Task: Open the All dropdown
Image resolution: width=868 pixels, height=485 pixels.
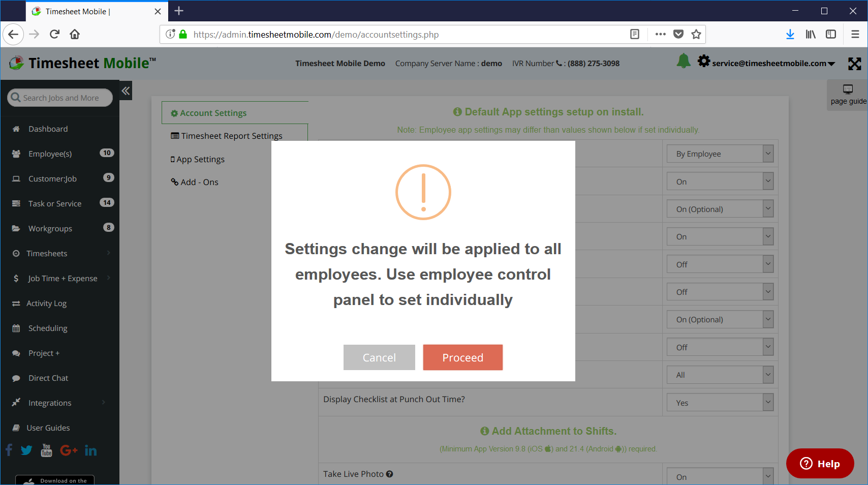Action: tap(720, 375)
